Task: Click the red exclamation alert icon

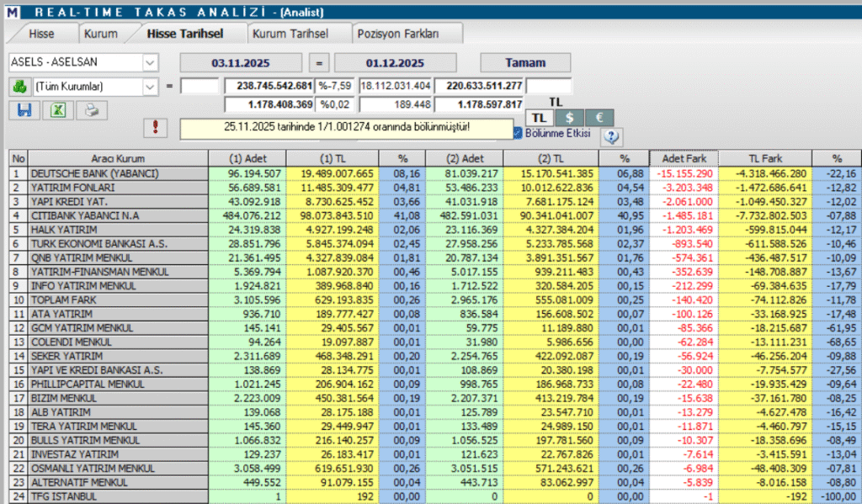Action: click(x=154, y=128)
